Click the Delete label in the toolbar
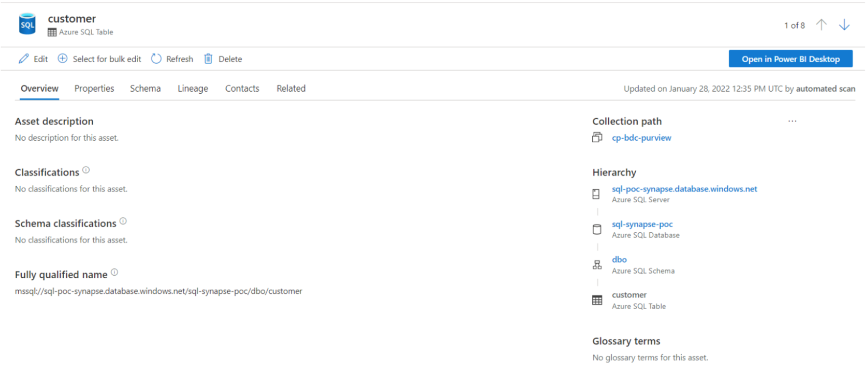Viewport: 868px width, 370px height. [x=230, y=59]
